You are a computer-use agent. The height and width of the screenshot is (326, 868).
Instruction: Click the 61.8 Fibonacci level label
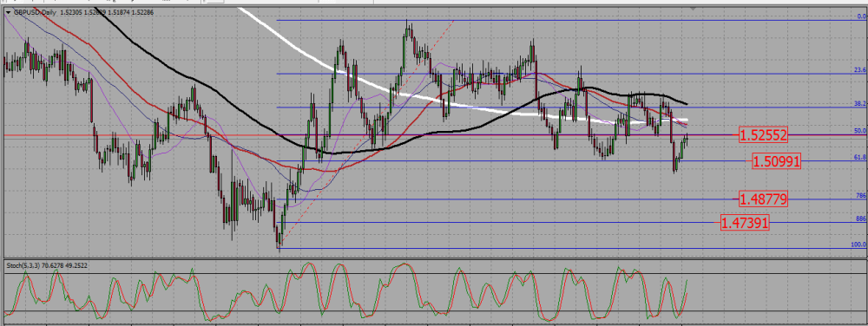859,158
